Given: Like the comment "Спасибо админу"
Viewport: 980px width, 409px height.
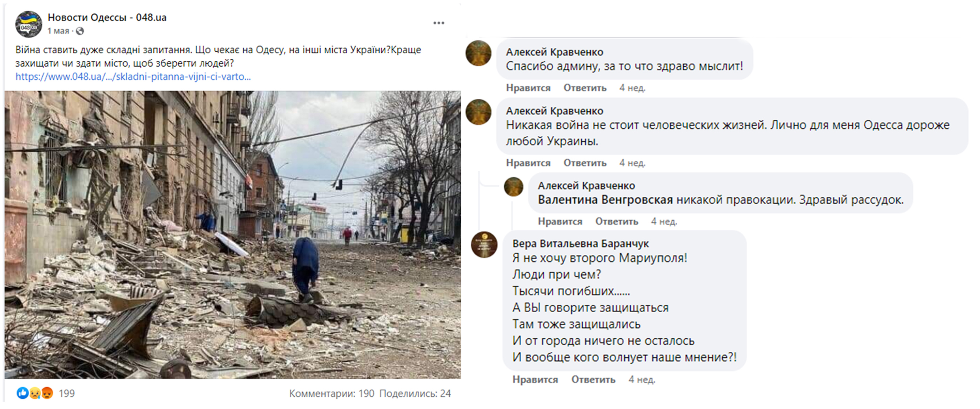Looking at the screenshot, I should point(528,88).
